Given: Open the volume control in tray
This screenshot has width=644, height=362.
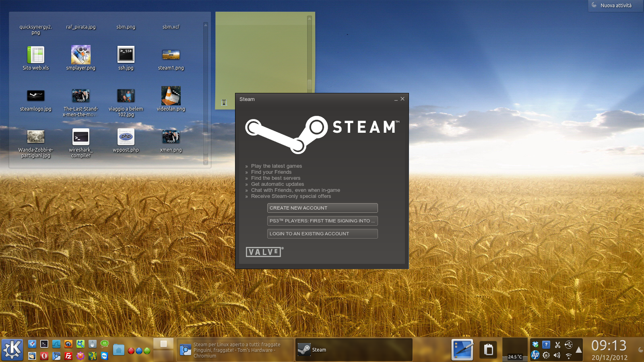Looking at the screenshot, I should (557, 355).
